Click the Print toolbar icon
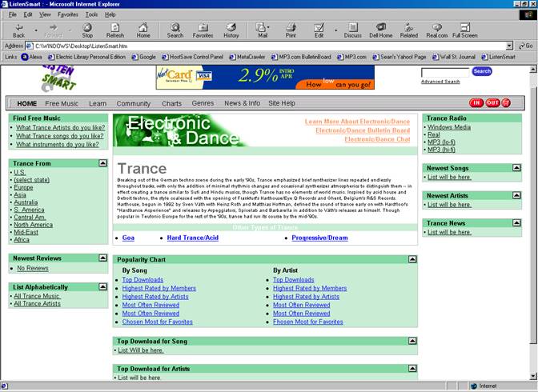Viewport: 538px width, 392px height. click(291, 30)
